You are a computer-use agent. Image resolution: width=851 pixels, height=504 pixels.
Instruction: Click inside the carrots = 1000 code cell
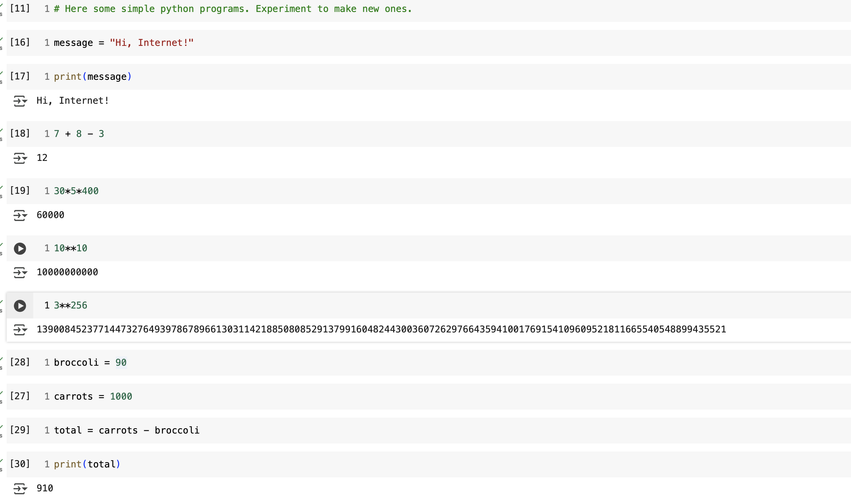[x=93, y=396]
